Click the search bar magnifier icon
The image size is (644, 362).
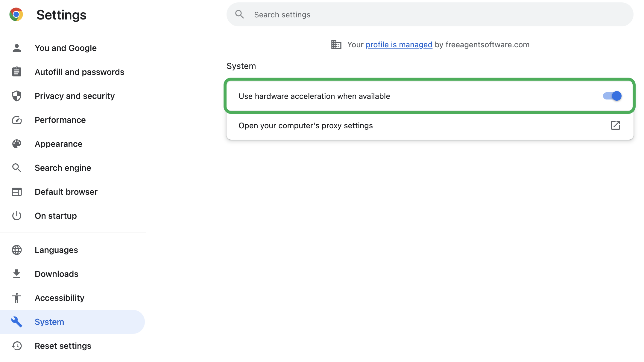tap(239, 14)
